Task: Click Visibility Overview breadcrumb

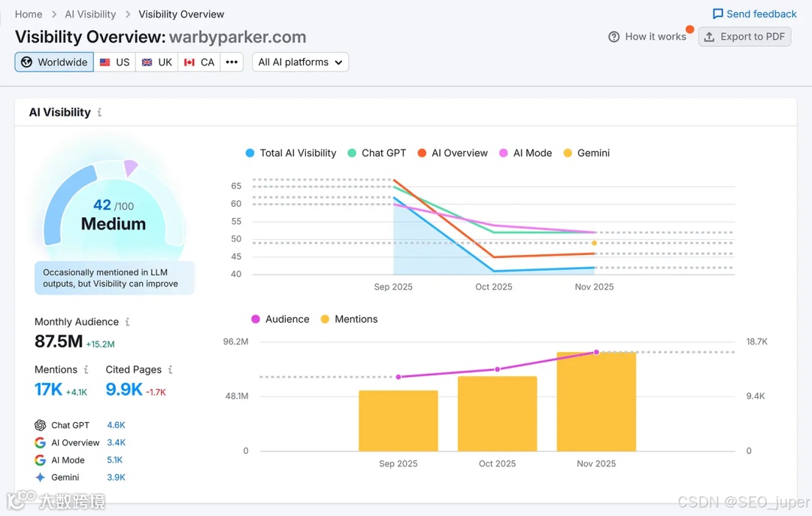Action: tap(181, 14)
